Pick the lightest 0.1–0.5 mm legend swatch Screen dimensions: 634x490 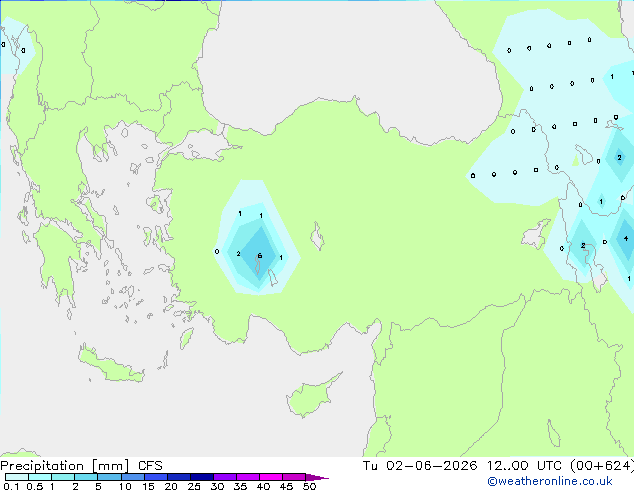(x=17, y=477)
